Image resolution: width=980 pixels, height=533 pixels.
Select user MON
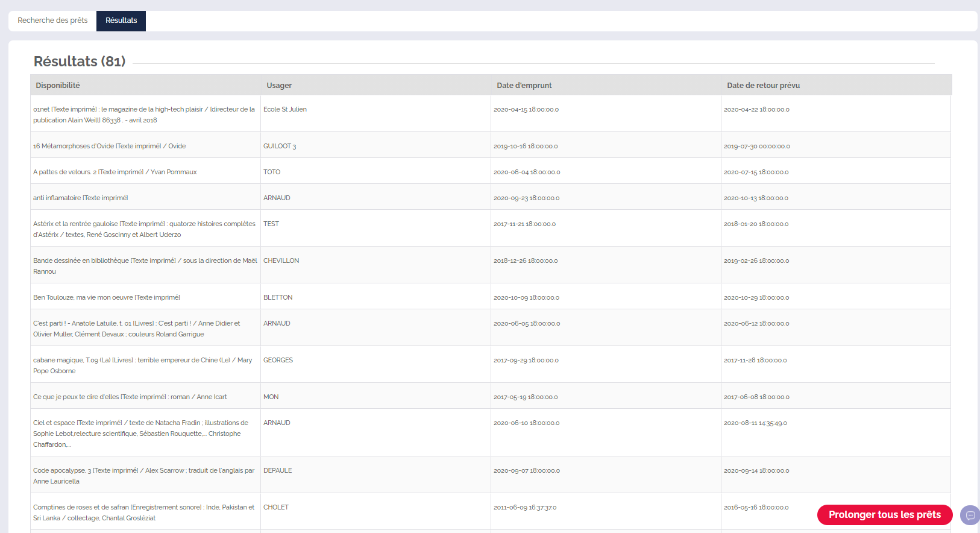271,397
